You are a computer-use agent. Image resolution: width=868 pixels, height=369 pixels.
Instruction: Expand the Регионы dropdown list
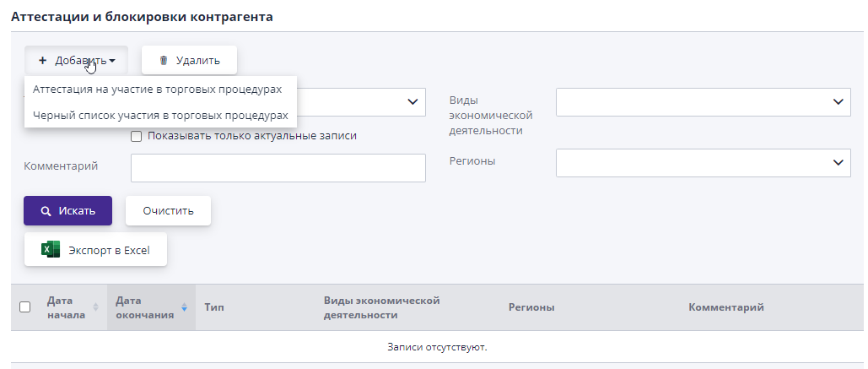click(703, 163)
